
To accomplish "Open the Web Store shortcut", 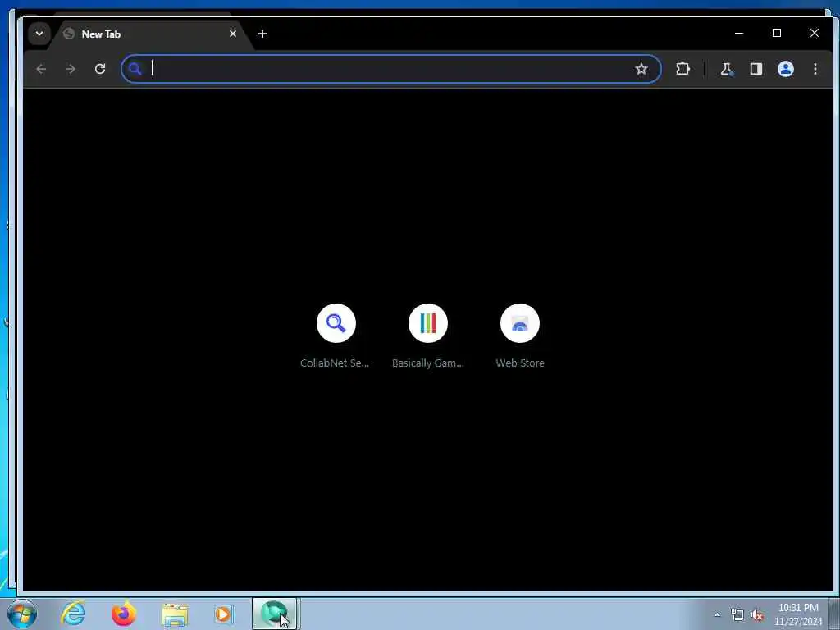I will [x=519, y=336].
